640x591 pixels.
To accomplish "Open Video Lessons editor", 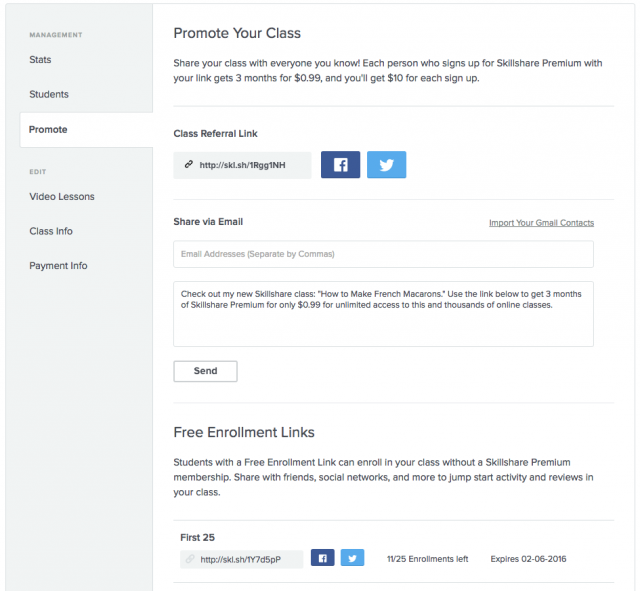I will coord(62,197).
